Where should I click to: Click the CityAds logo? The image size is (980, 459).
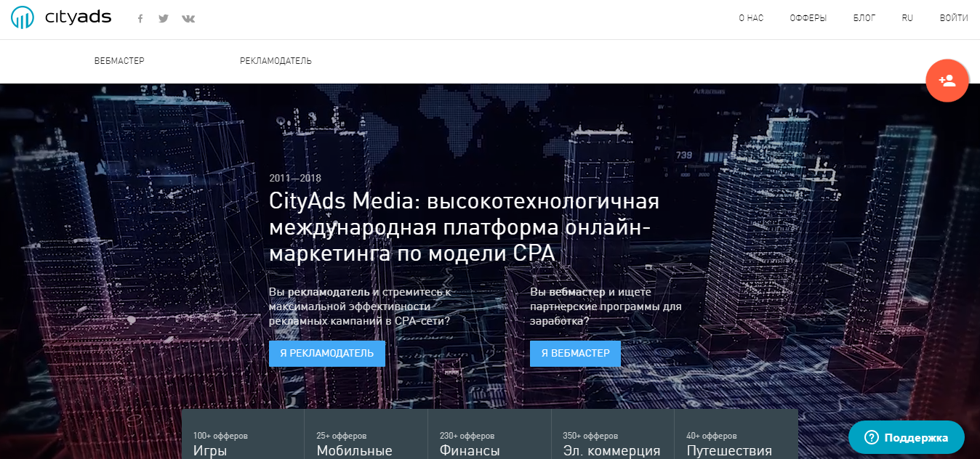point(61,17)
